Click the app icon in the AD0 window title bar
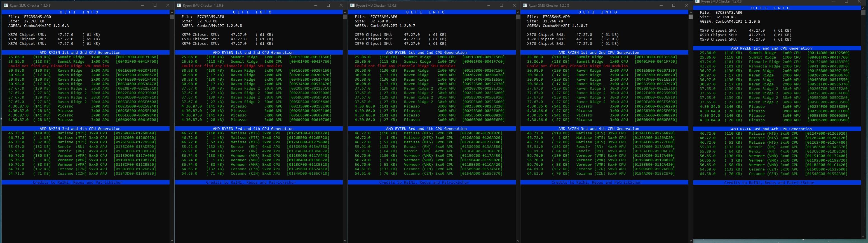 coord(525,5)
